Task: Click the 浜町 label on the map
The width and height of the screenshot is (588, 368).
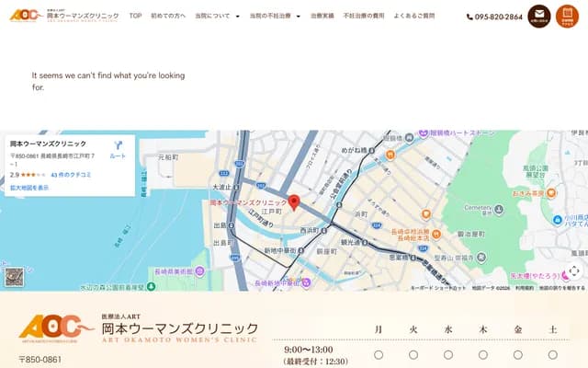Action: pos(361,214)
